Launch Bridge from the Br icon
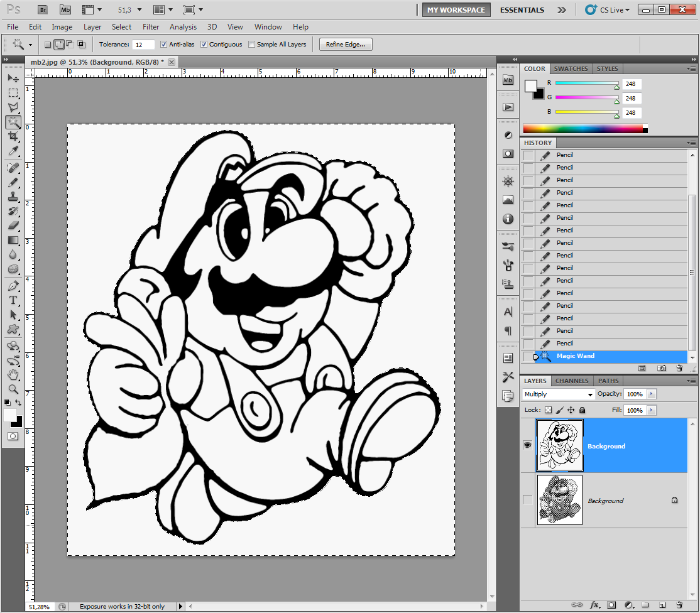 point(43,10)
